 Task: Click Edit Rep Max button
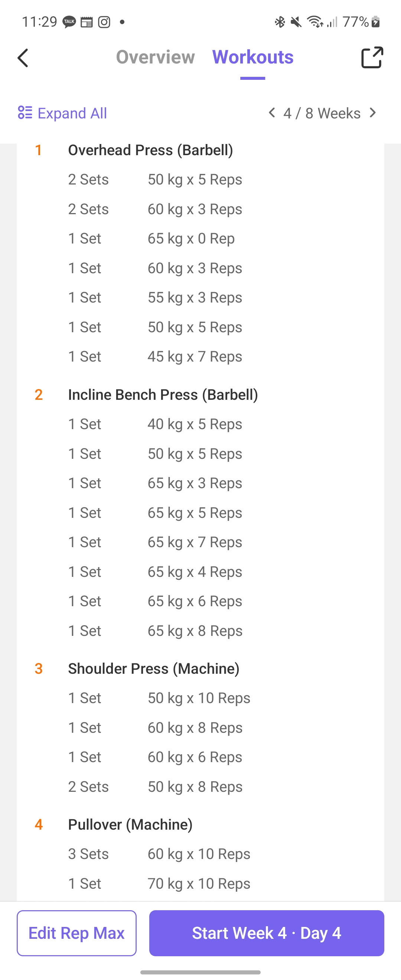(76, 933)
